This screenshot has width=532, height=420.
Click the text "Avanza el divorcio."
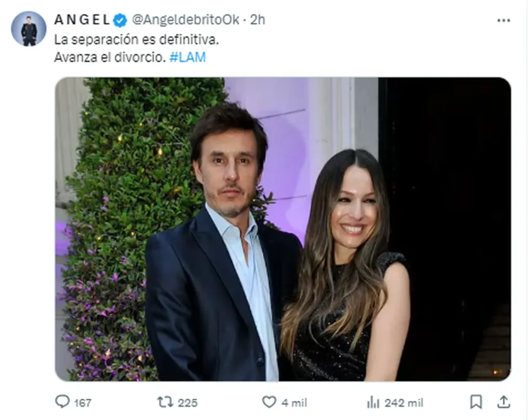(110, 57)
